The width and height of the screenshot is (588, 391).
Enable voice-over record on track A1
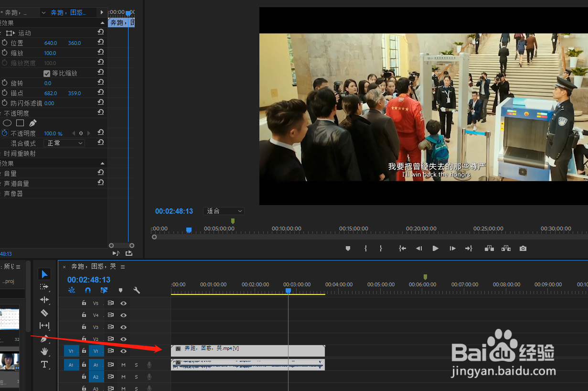click(x=149, y=365)
